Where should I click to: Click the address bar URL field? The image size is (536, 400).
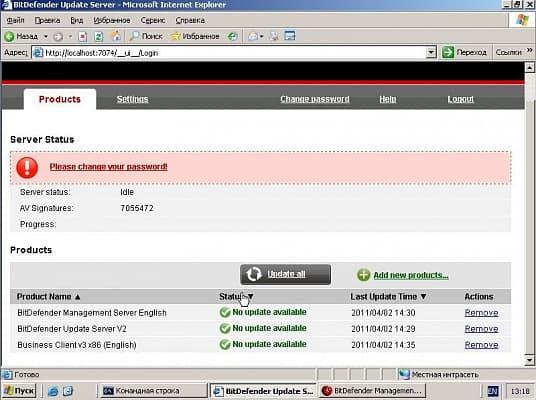[229, 52]
